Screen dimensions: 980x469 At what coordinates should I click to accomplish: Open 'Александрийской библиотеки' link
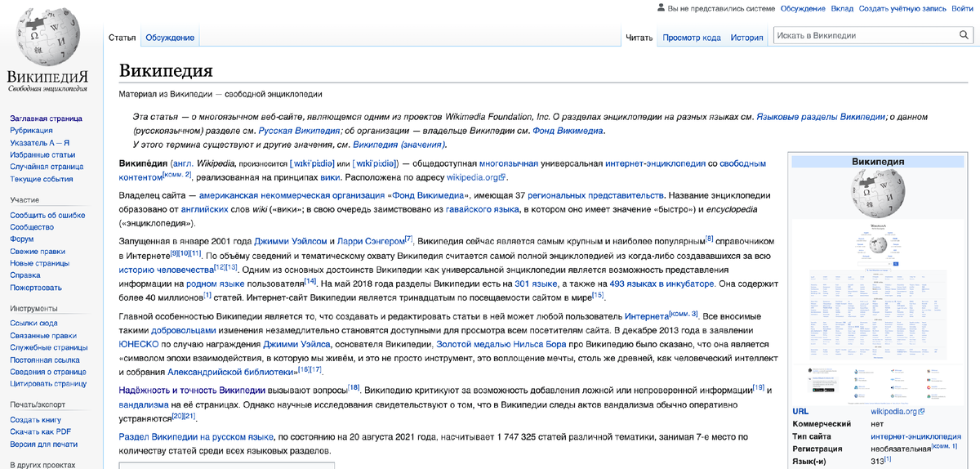230,372
